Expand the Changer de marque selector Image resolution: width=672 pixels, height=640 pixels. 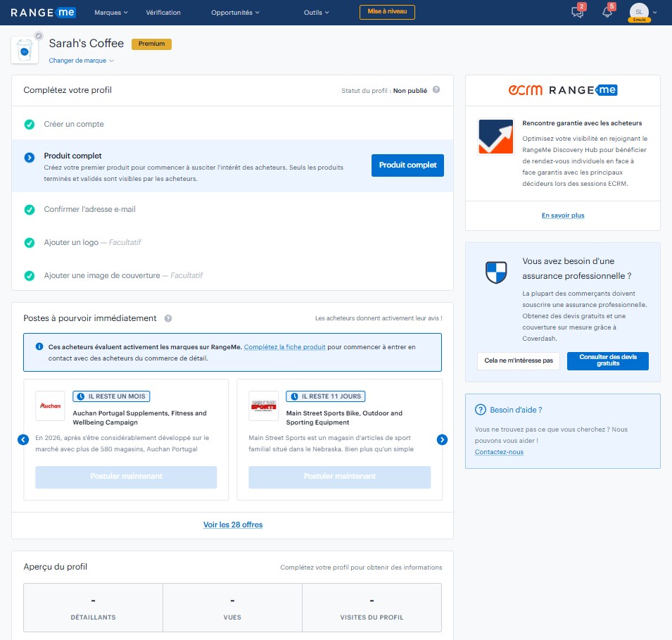click(81, 61)
